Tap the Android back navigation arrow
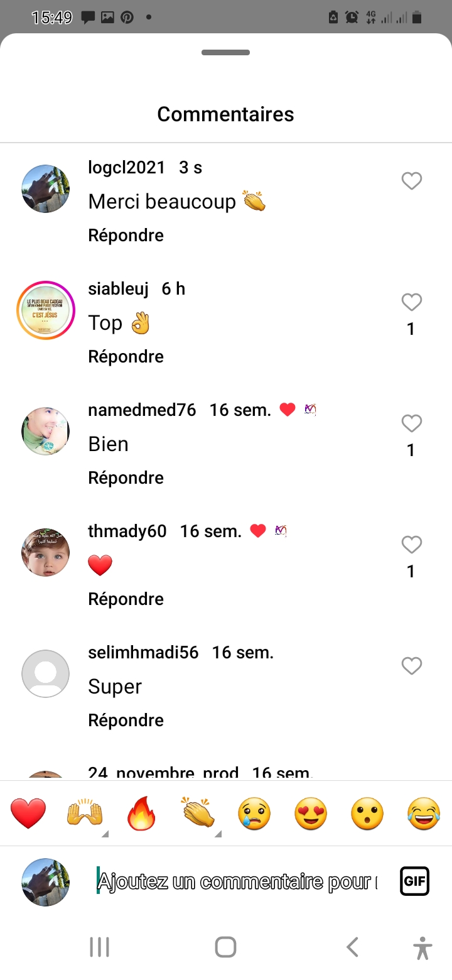452x980 pixels. point(352,947)
